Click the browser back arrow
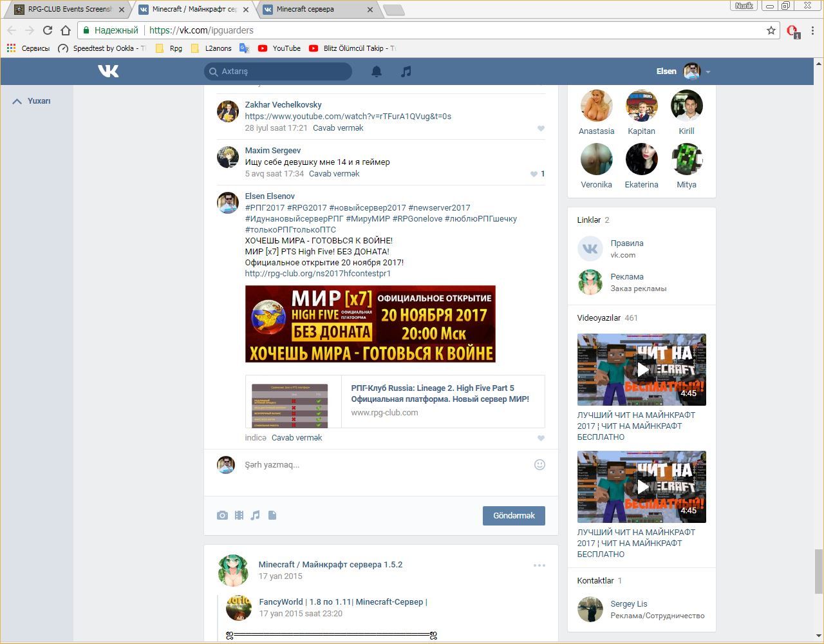This screenshot has height=644, width=824. (12, 30)
